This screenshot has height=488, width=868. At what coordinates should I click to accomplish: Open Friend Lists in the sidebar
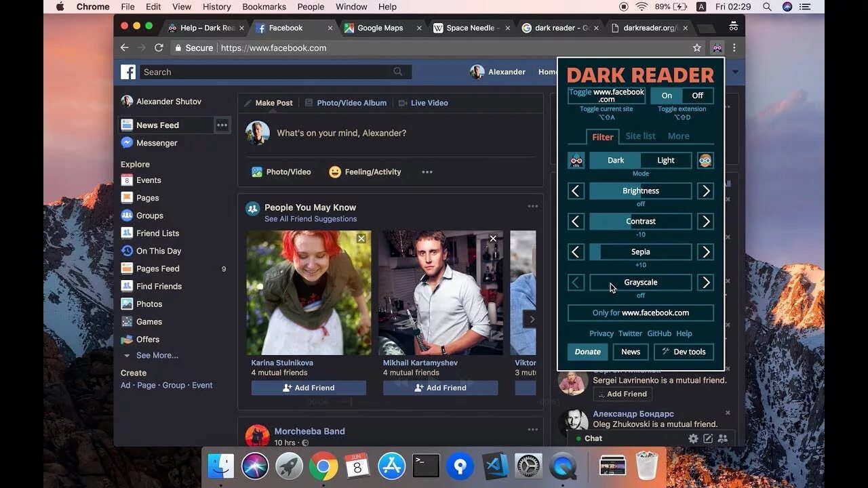coord(150,233)
